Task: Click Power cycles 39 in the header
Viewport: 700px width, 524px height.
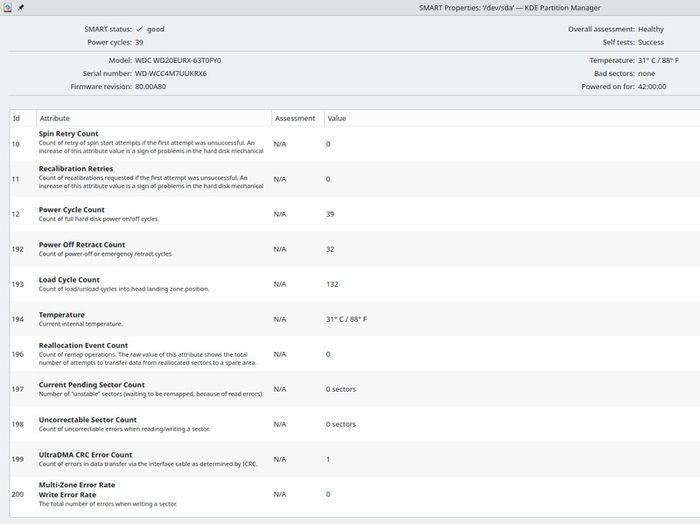Action: [x=139, y=42]
